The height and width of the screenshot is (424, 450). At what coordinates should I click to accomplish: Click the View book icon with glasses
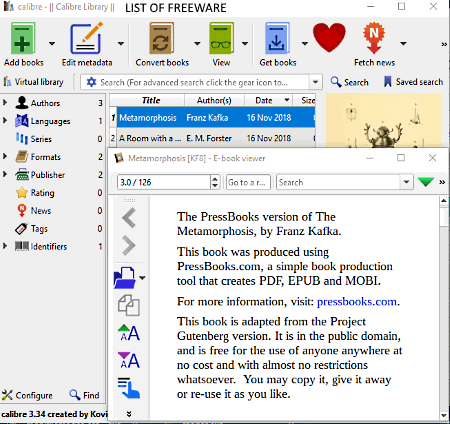(221, 38)
